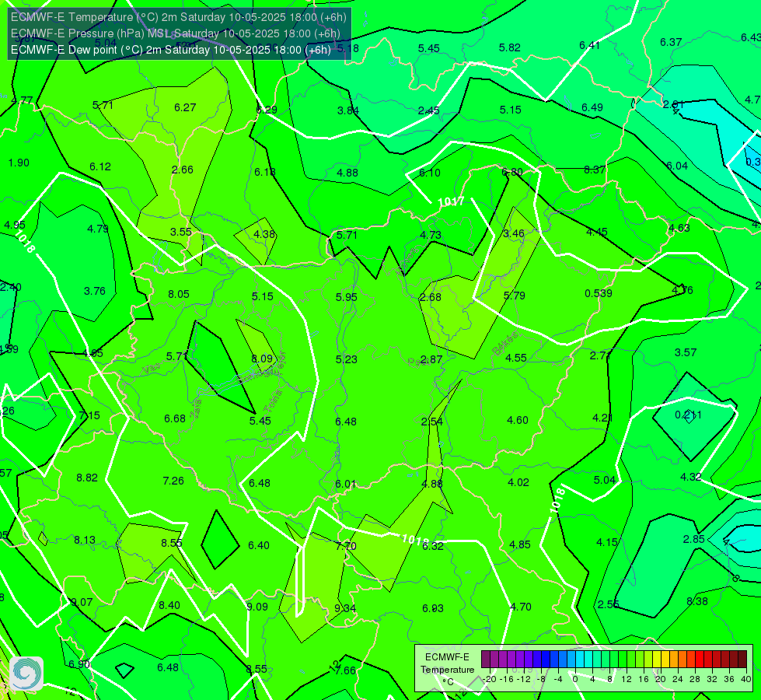Click the map value 2.85
Viewport: 761px width, 700px height.
point(693,539)
